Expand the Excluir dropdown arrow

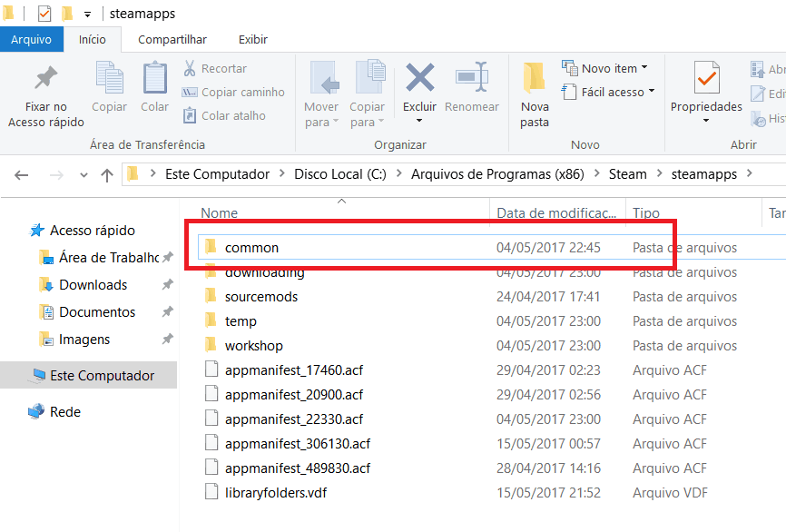point(419,121)
